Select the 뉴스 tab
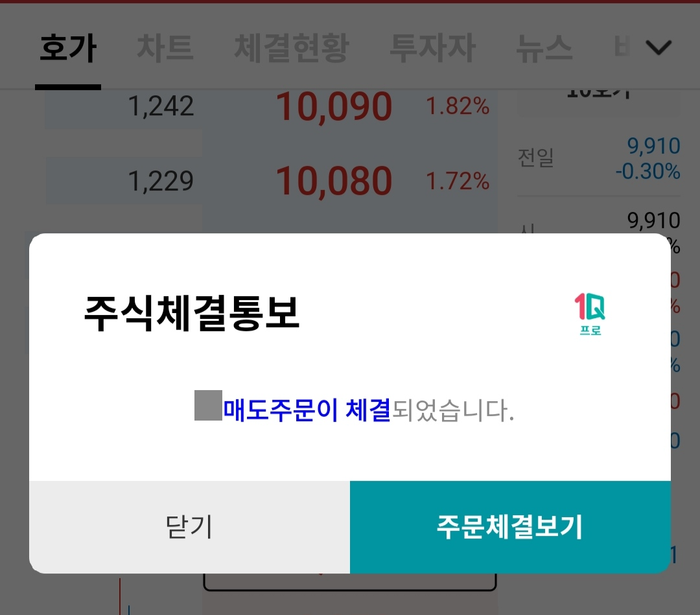 click(544, 48)
